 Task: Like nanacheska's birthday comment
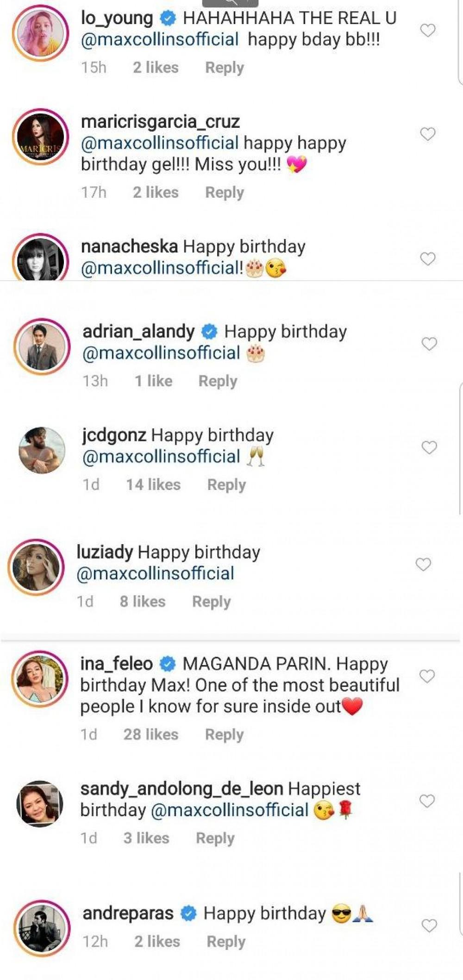tap(427, 259)
